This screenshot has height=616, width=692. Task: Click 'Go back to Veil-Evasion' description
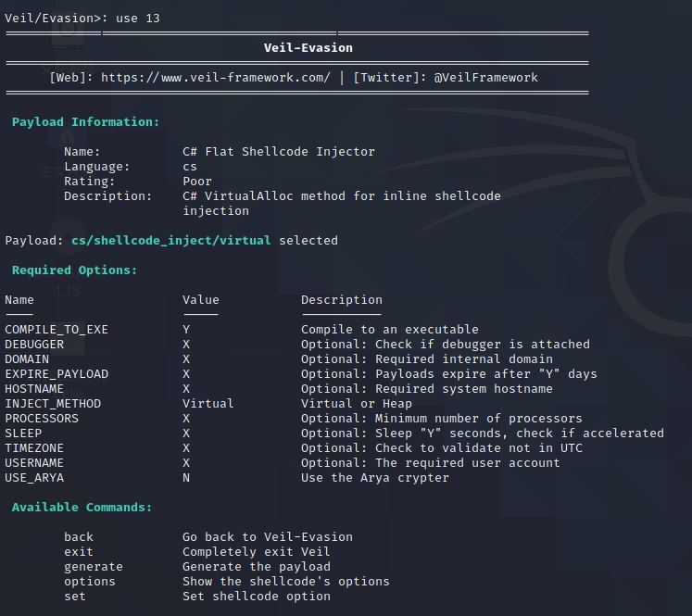268,537
